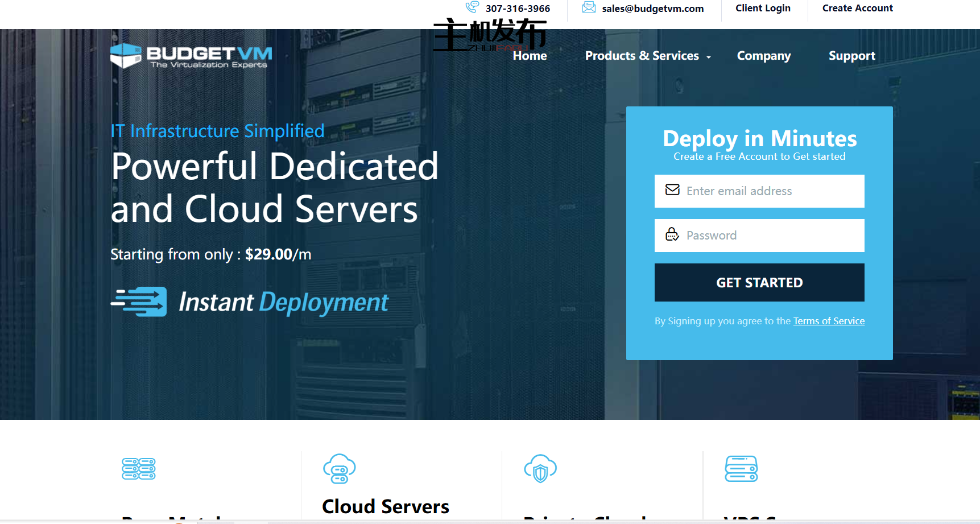Click the mail icon in the email field
Screen dimensions: 980x524
672,190
